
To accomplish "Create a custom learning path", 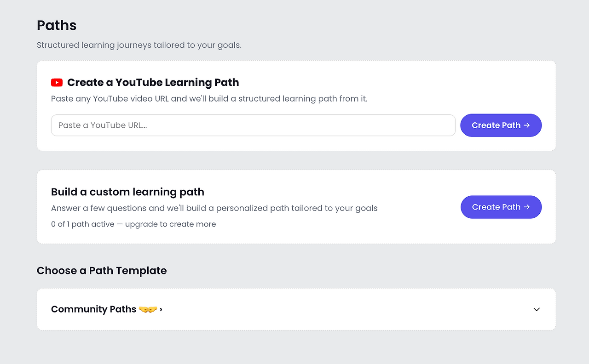I will coord(501,207).
